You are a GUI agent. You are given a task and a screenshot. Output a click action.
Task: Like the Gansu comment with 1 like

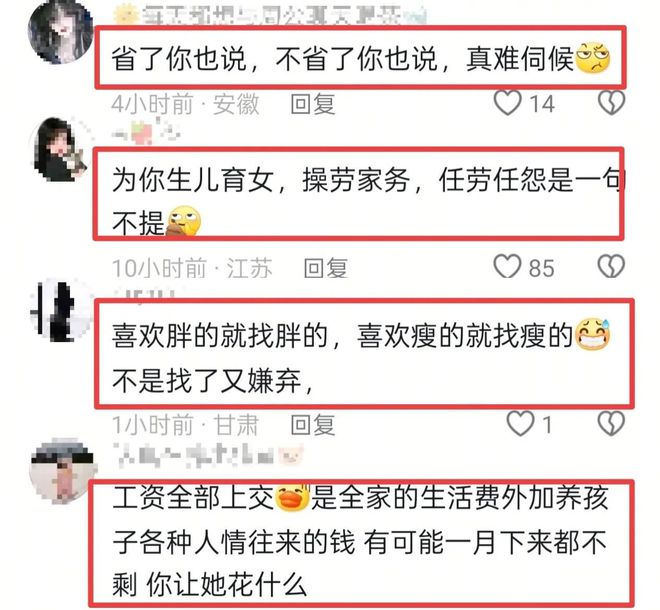(520, 424)
